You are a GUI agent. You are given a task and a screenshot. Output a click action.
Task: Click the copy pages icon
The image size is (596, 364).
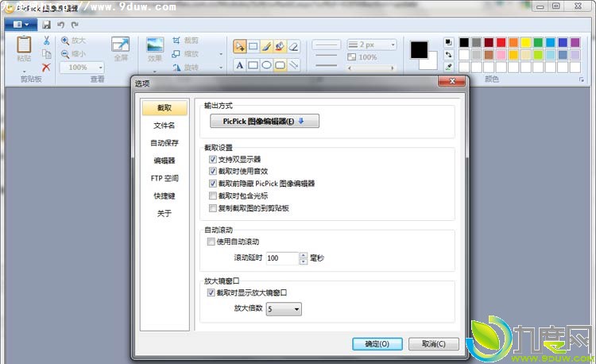(46, 54)
